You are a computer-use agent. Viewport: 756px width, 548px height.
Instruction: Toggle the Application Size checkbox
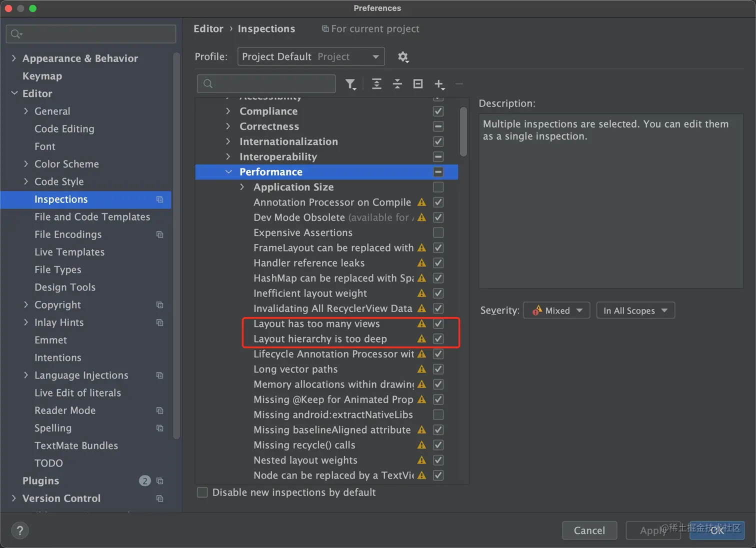[438, 187]
